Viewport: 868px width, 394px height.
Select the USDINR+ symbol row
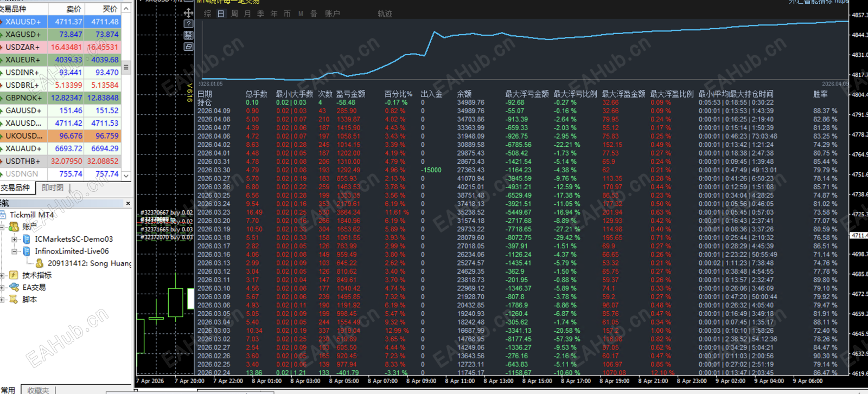(x=60, y=72)
